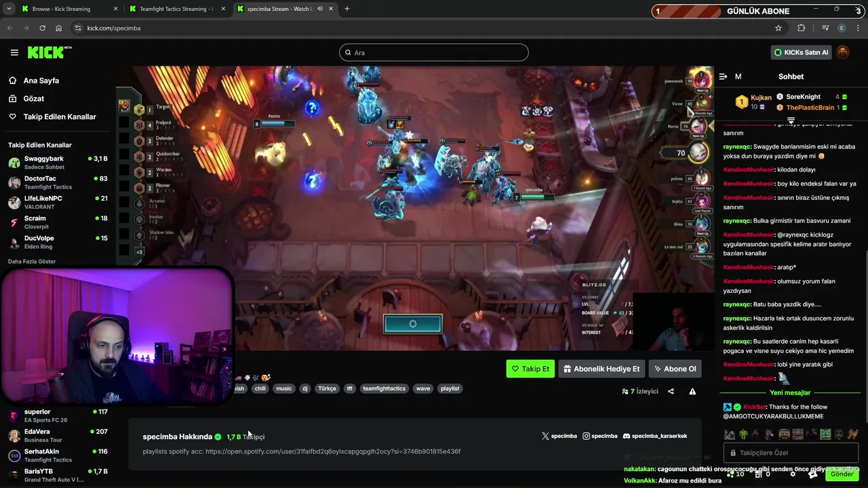Open DucVolpe channel in the sidebar
Viewport: 868px width, 488px height.
click(x=58, y=242)
